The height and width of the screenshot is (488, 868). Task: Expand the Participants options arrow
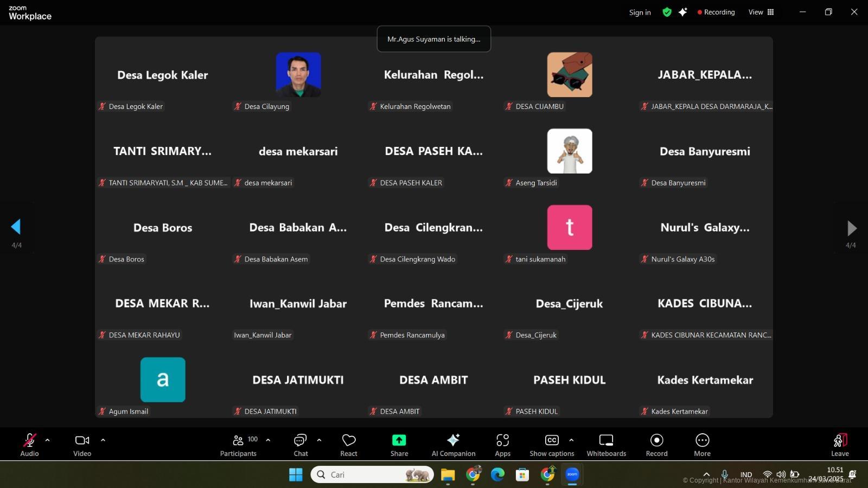(x=268, y=440)
